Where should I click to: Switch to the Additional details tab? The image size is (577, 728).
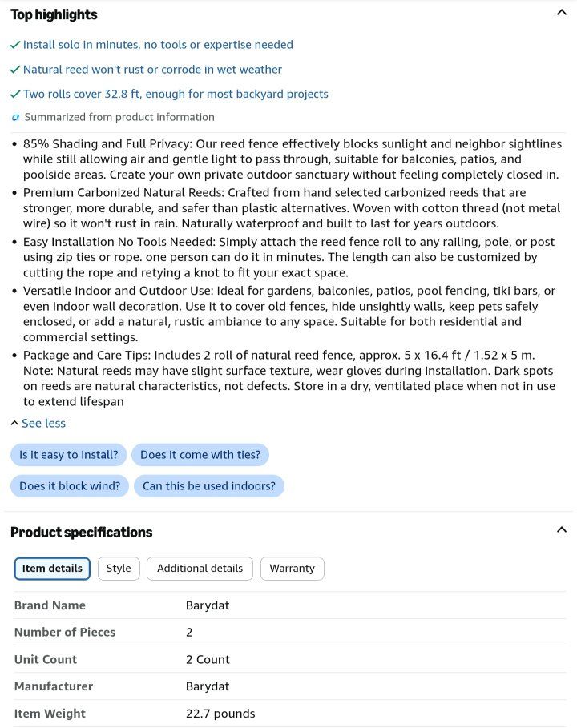(200, 569)
